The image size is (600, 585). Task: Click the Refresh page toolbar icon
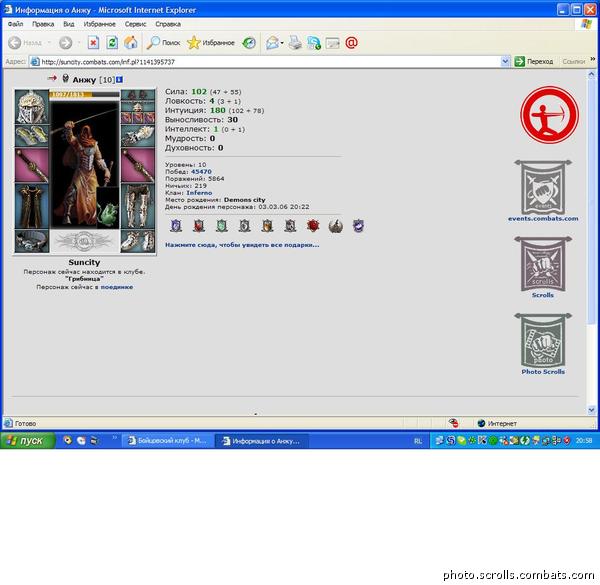[112, 43]
